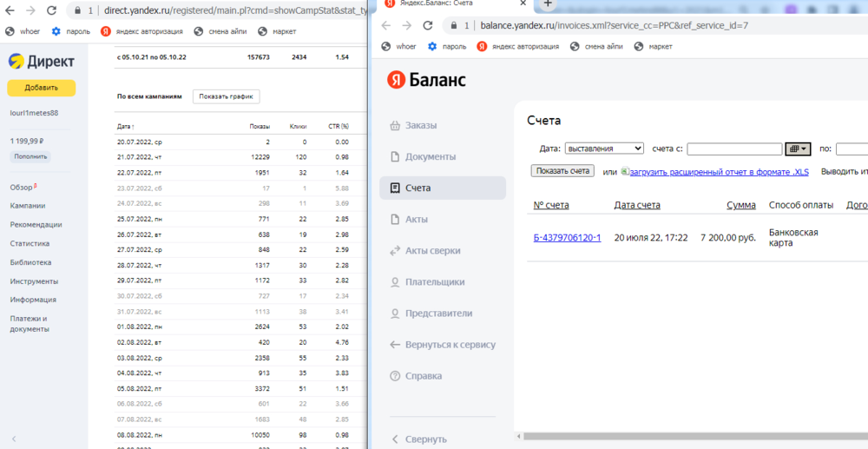Click the lock icon in balance.yandex.ru address bar
The image size is (868, 449).
pyautogui.click(x=454, y=25)
